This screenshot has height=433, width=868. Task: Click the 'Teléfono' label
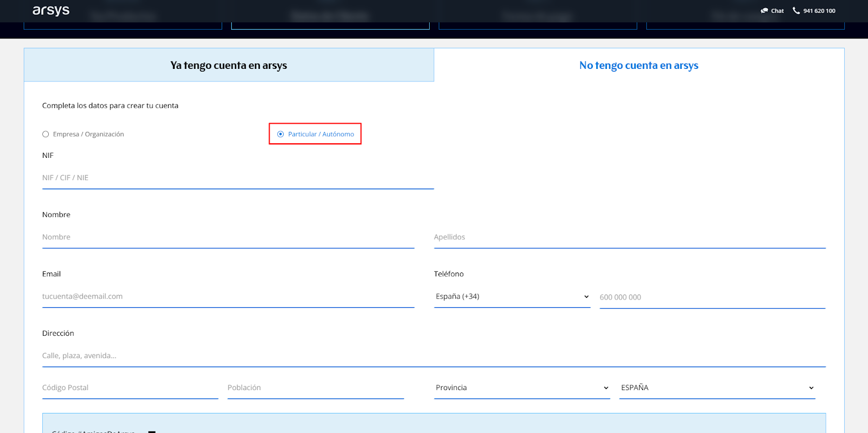tap(449, 274)
